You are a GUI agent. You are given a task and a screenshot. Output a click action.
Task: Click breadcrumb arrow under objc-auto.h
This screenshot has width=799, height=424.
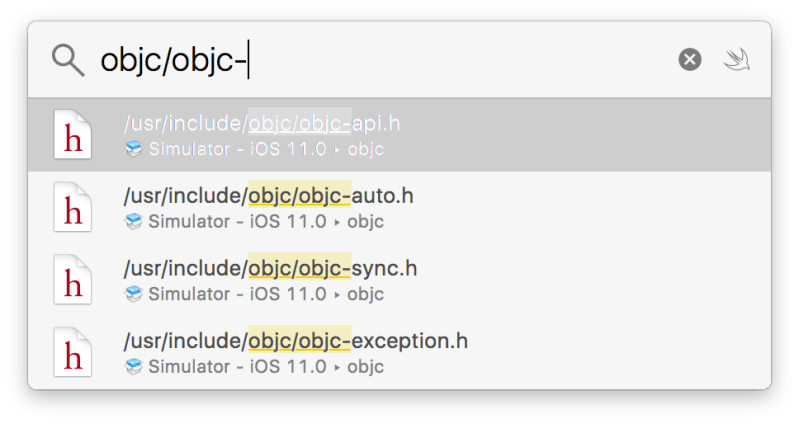[x=337, y=222]
